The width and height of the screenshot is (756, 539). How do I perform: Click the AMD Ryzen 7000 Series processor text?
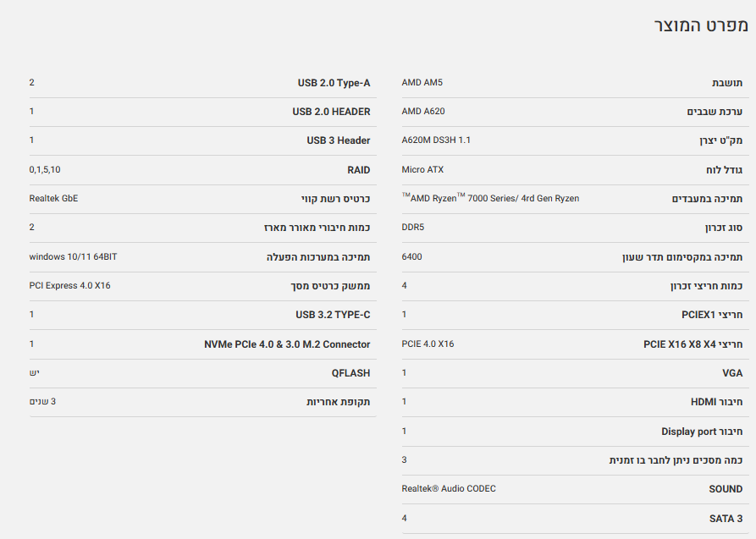(x=490, y=198)
